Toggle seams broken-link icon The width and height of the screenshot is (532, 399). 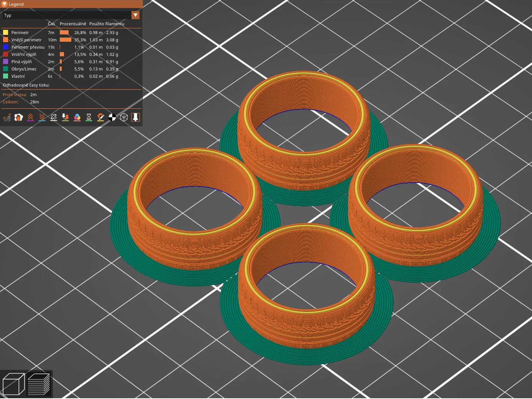54,118
